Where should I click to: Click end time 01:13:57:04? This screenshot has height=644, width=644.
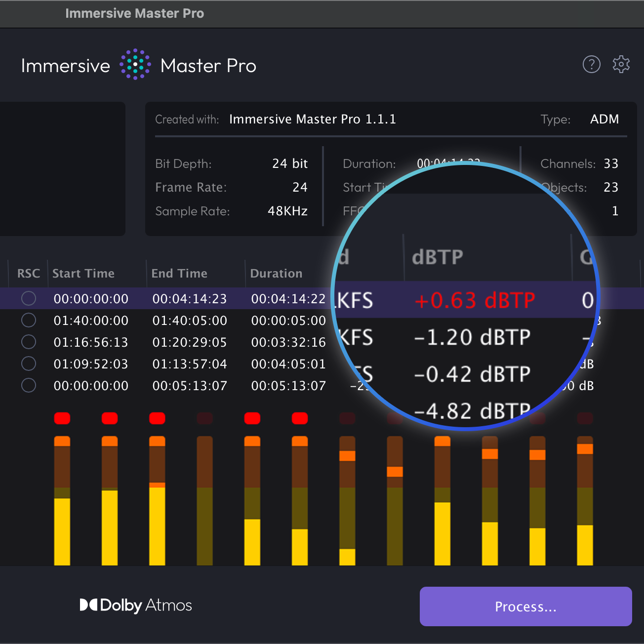tap(190, 364)
